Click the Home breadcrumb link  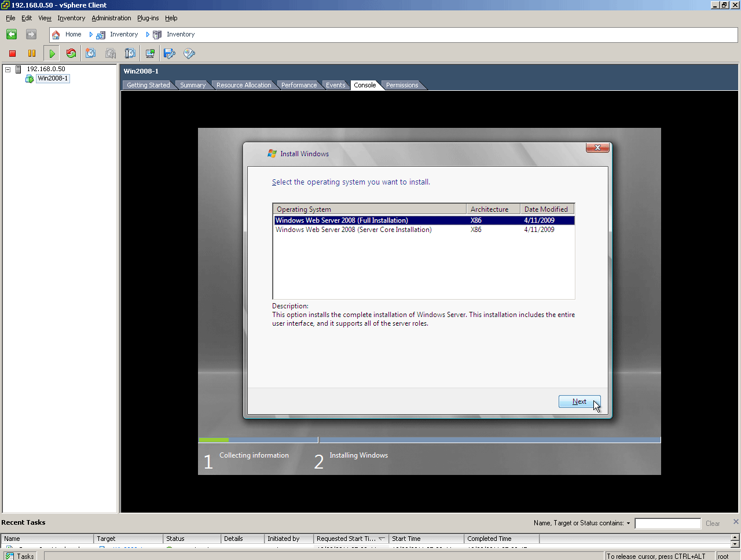[x=73, y=35]
